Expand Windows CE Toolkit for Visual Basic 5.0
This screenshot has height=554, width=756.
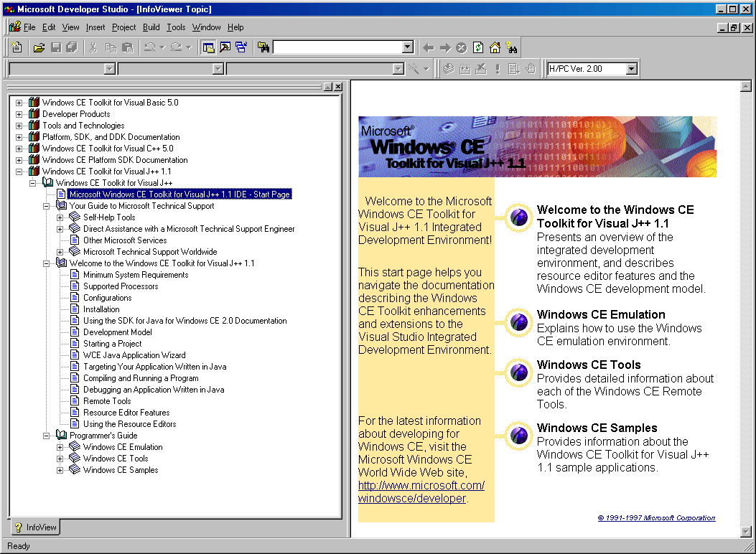click(x=19, y=103)
